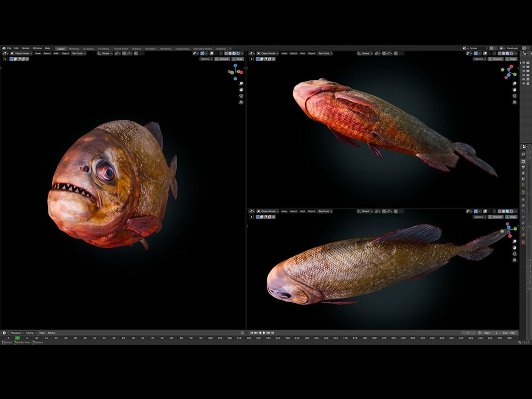Open the Options dropdown in left viewport
Viewport: 532px width, 399px height.
[206, 59]
